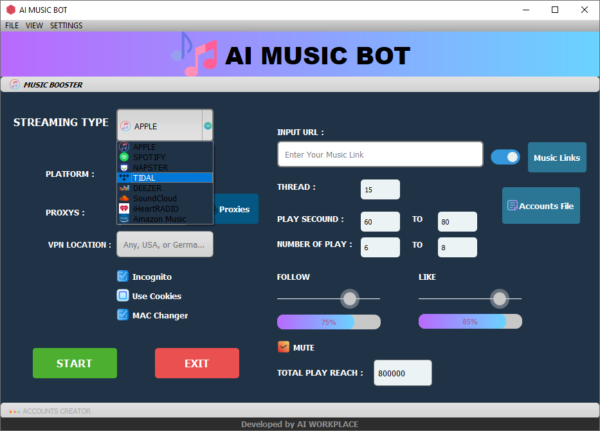This screenshot has width=600, height=431.
Task: Click the Amazon Music icon
Action: click(x=124, y=219)
